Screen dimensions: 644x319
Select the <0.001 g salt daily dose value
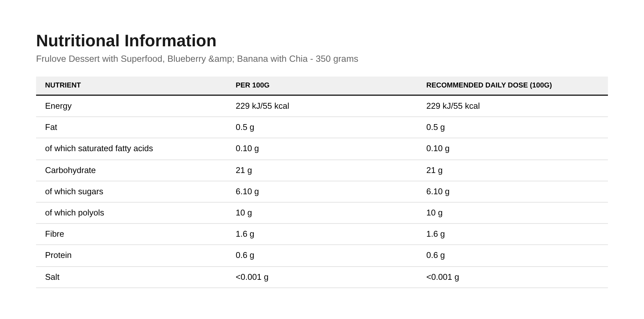pos(443,277)
